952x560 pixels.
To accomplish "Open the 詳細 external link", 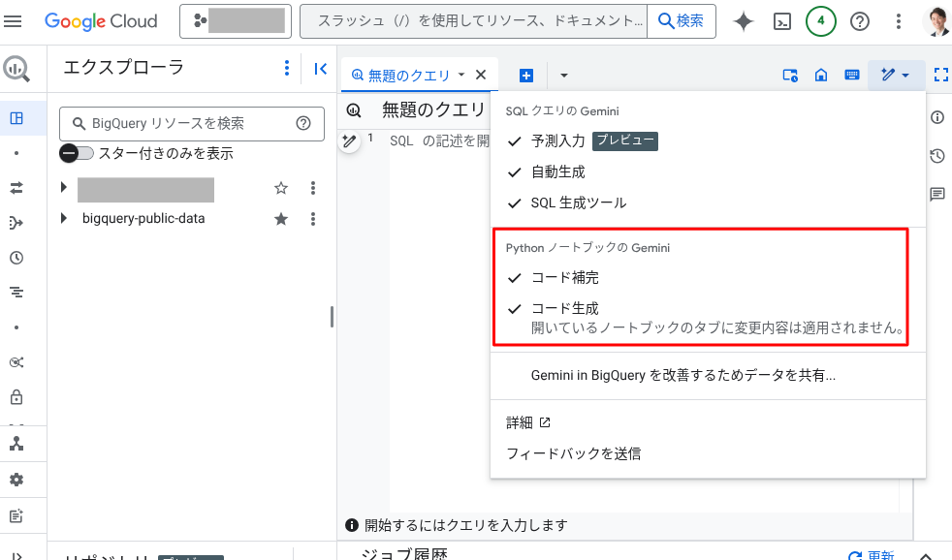I will click(528, 422).
